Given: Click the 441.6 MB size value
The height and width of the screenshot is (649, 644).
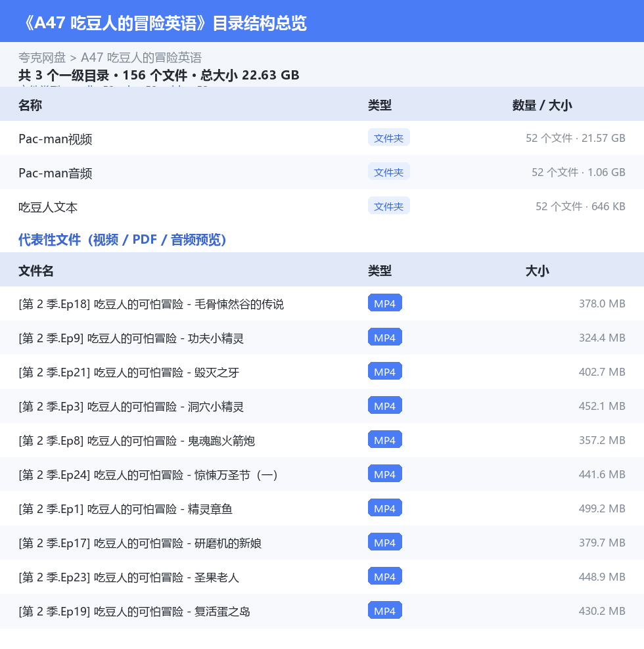Looking at the screenshot, I should coord(602,474).
